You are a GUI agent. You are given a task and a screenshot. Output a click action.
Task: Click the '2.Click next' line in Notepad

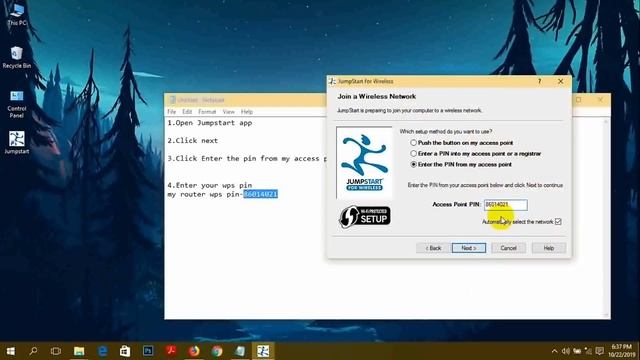[x=193, y=140]
